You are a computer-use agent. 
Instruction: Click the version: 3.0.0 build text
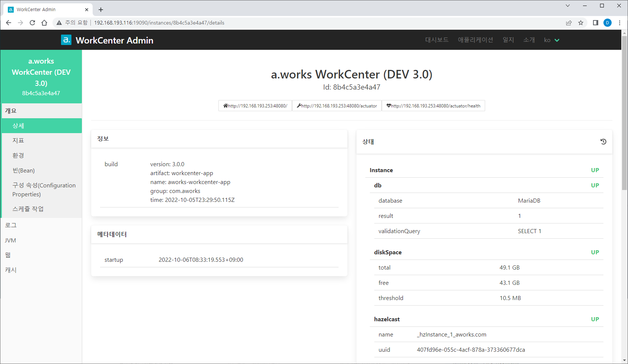tap(167, 164)
